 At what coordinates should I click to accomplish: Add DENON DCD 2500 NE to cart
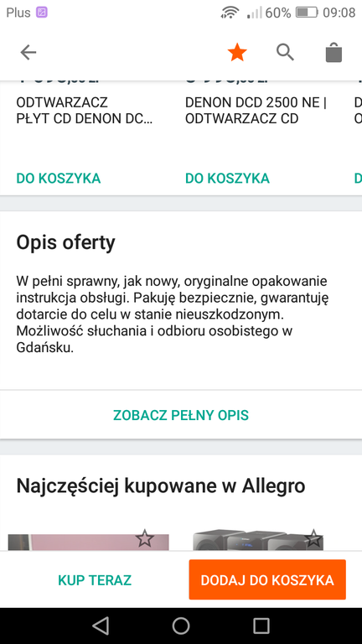(227, 179)
